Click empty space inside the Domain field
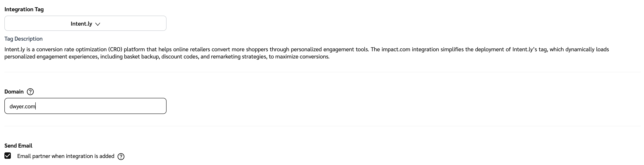 [113, 106]
